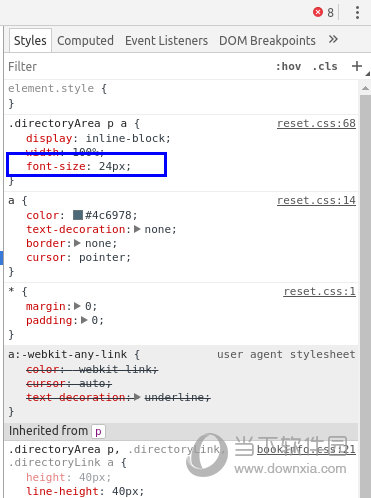Click the none value of border
The width and height of the screenshot is (371, 498).
[98, 243]
